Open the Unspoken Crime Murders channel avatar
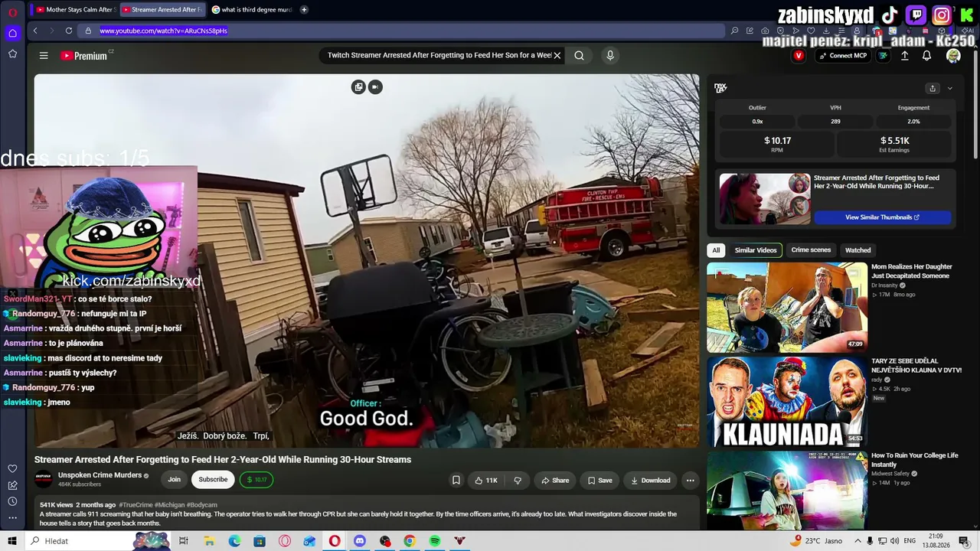The width and height of the screenshot is (980, 551). [x=44, y=480]
